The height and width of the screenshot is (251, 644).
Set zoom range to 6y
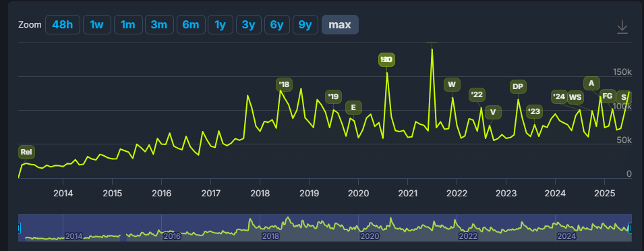pos(277,25)
